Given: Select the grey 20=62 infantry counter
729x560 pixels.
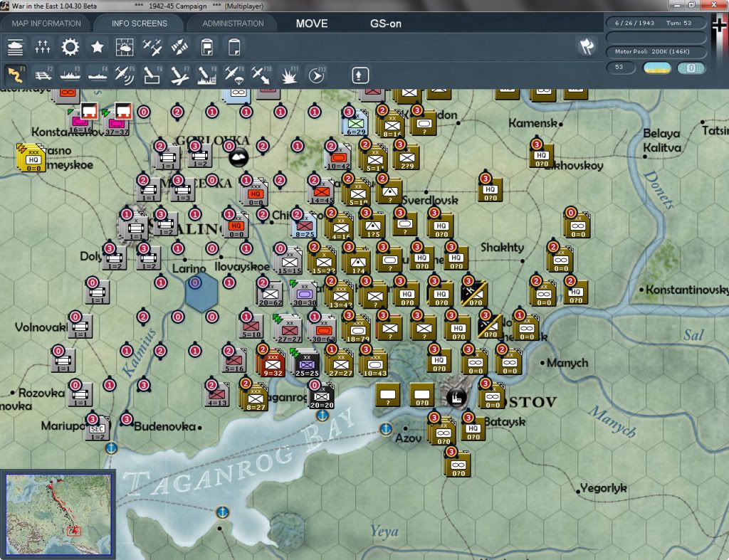Looking at the screenshot, I should (270, 295).
